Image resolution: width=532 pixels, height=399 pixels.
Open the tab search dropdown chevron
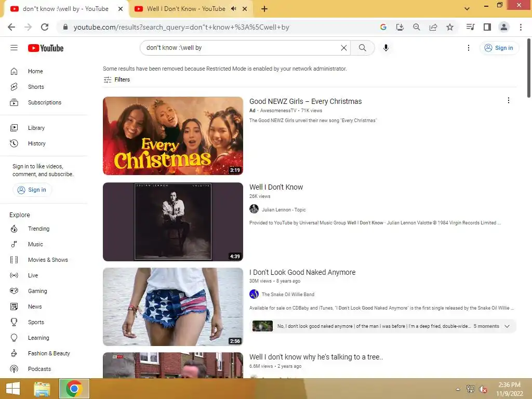click(x=467, y=9)
